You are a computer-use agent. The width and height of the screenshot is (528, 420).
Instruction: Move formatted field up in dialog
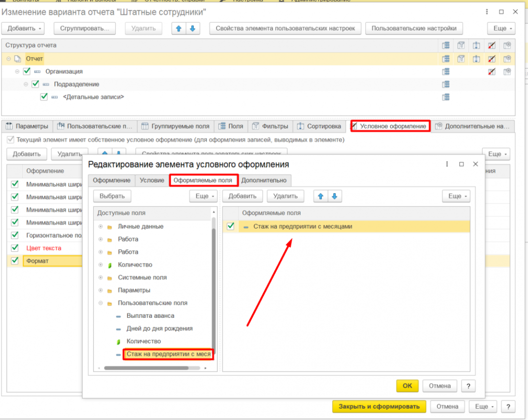point(321,196)
